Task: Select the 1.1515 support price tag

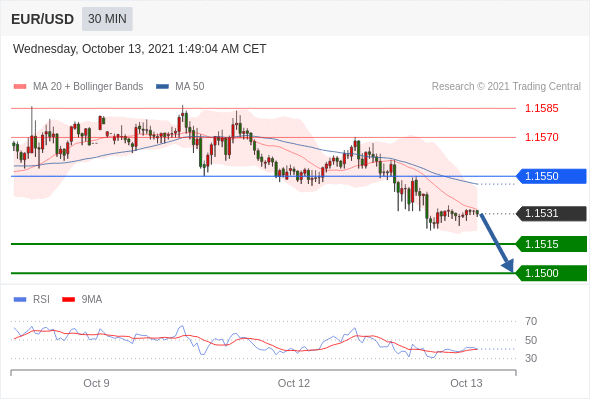Action: point(551,244)
